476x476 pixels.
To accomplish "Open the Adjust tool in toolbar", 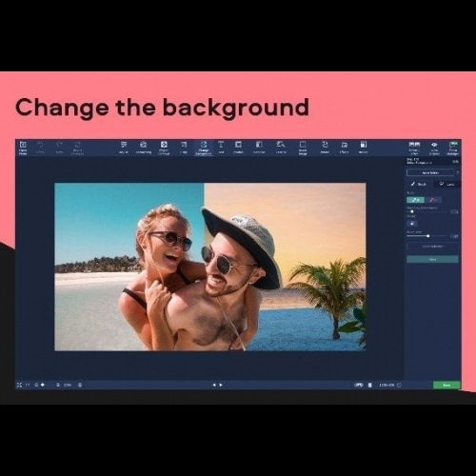I will [124, 148].
